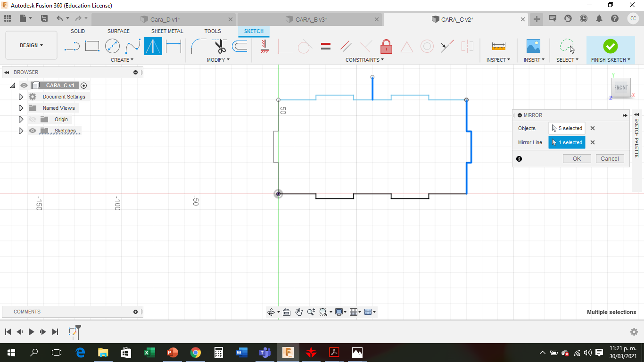This screenshot has height=362, width=644.
Task: Open the notifications bell
Action: [599, 18]
